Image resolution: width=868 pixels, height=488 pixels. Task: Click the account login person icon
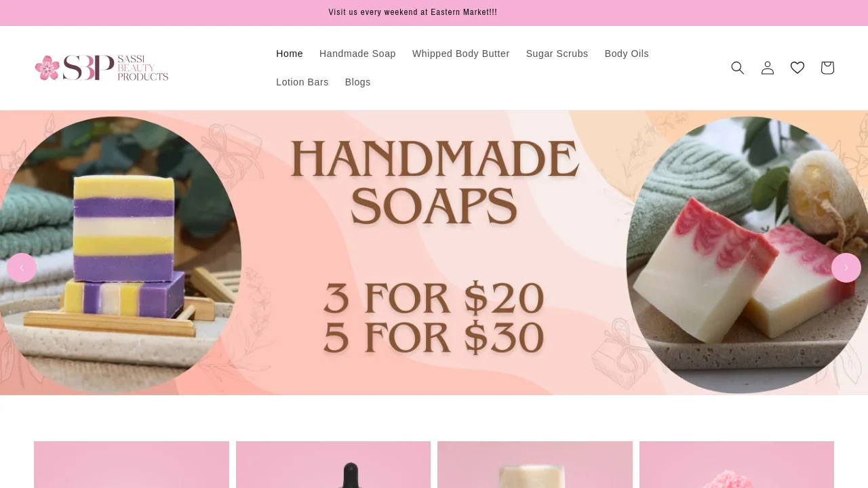coord(768,68)
